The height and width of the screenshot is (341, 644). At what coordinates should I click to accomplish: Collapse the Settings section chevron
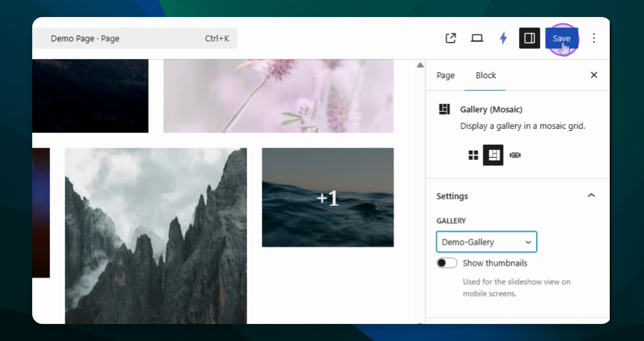pyautogui.click(x=591, y=196)
